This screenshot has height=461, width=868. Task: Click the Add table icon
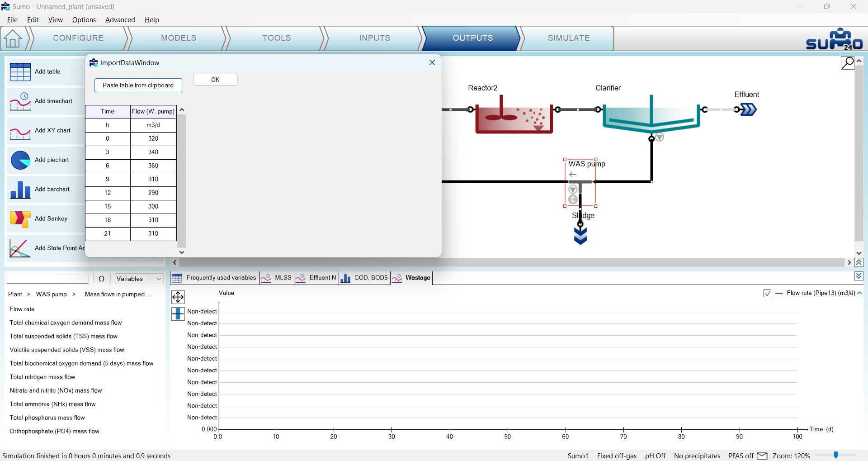coord(20,71)
